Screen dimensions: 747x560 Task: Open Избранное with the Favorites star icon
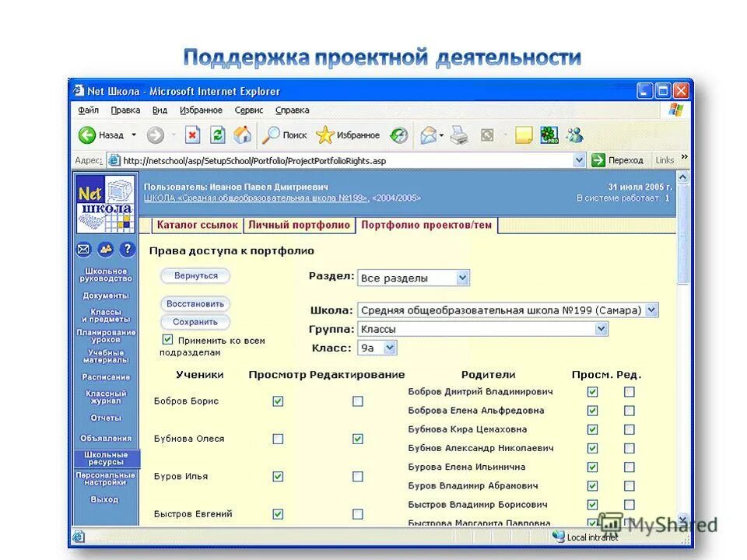point(324,135)
